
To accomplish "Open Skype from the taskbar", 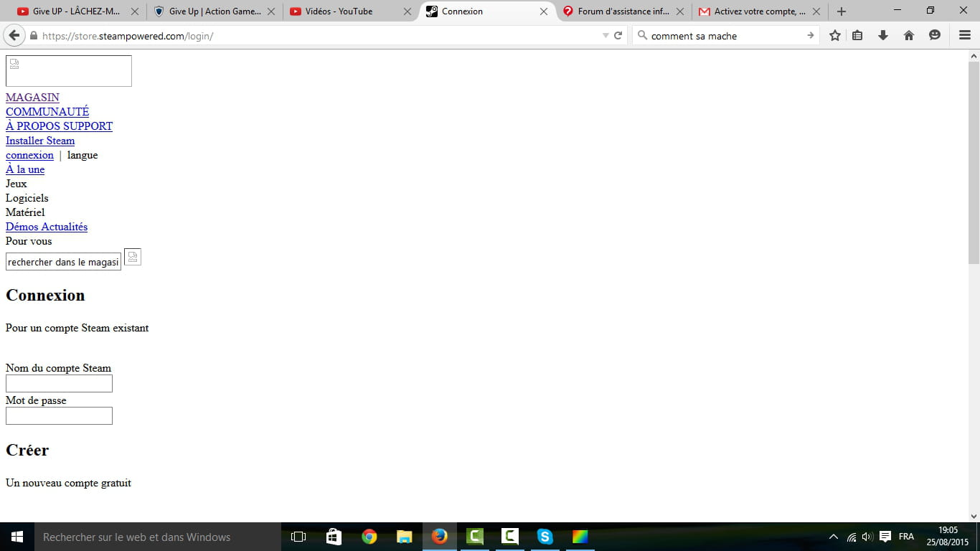I will (x=545, y=537).
